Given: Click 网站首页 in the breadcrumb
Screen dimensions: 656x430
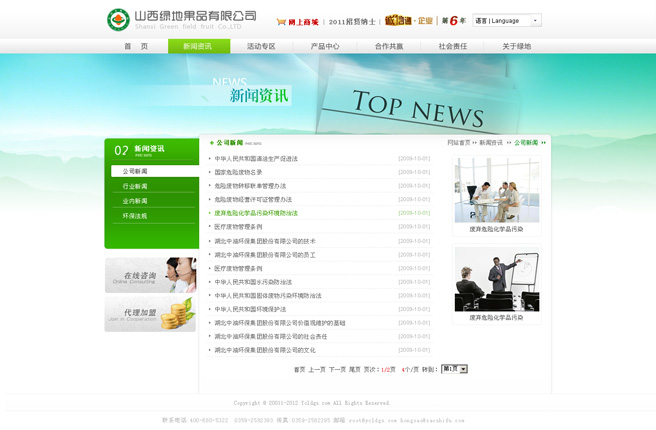Looking at the screenshot, I should click(x=459, y=143).
